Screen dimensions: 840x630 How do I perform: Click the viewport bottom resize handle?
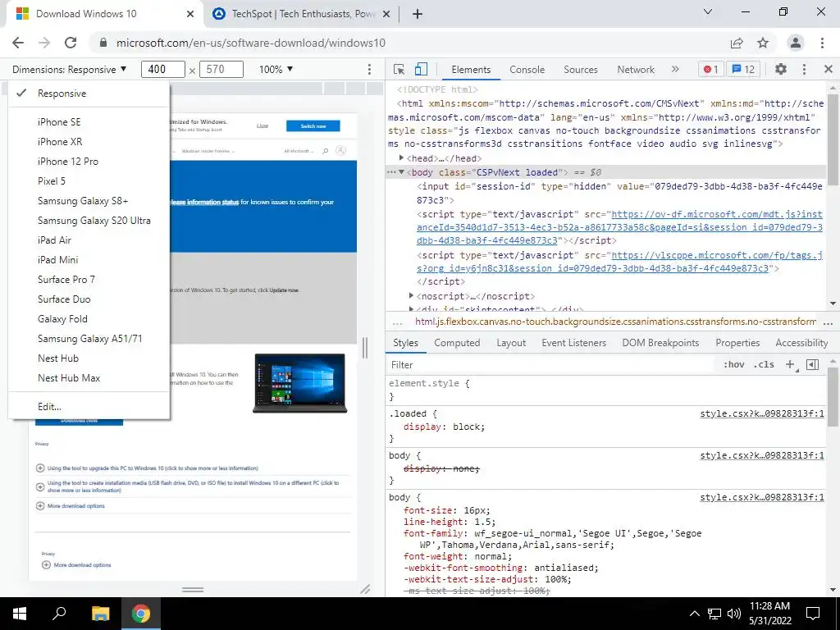coord(192,589)
